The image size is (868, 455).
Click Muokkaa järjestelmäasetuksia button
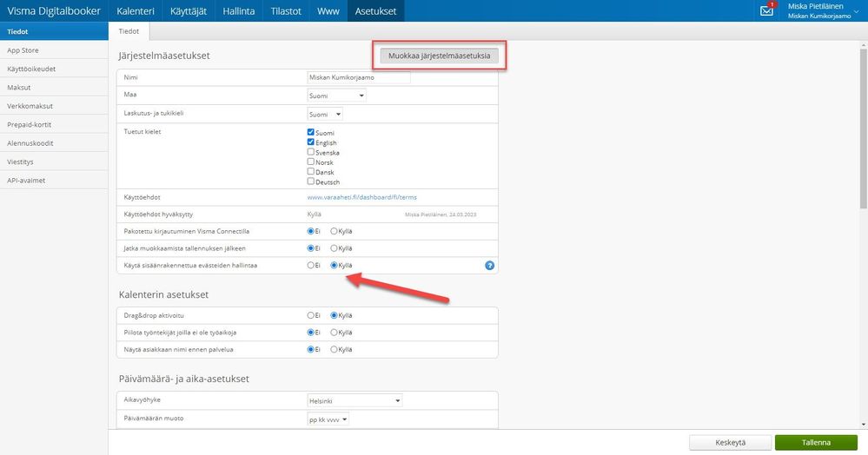tap(439, 56)
